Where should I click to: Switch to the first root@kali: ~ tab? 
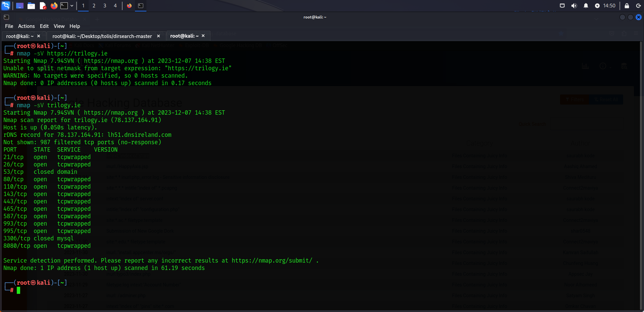tap(20, 36)
